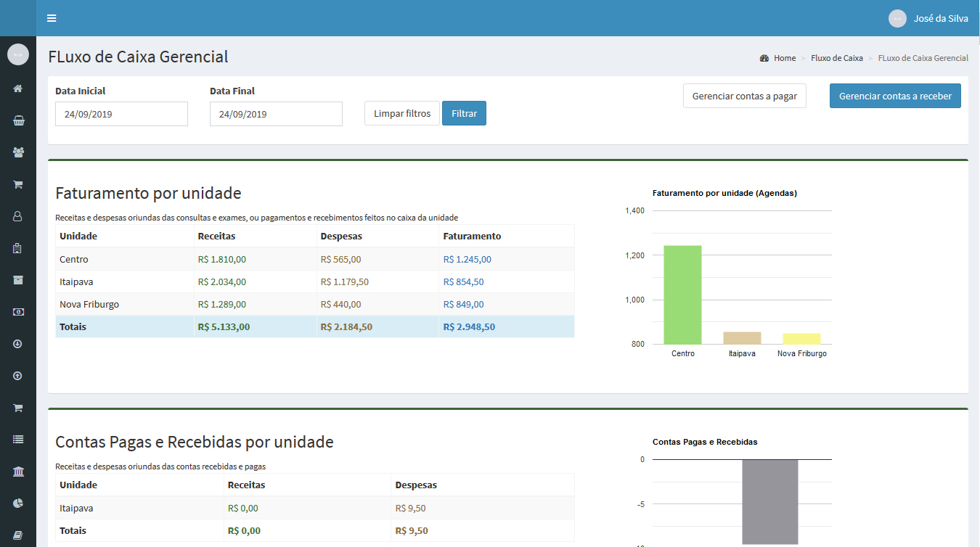The image size is (980, 547).
Task: Open the hospital building sidebar icon
Action: [18, 248]
